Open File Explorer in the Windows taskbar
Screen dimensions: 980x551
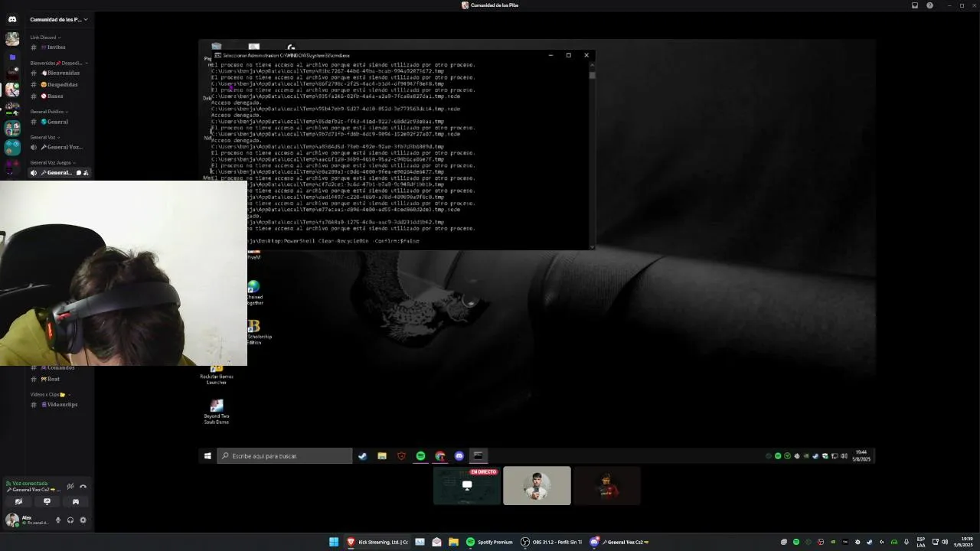(x=453, y=542)
